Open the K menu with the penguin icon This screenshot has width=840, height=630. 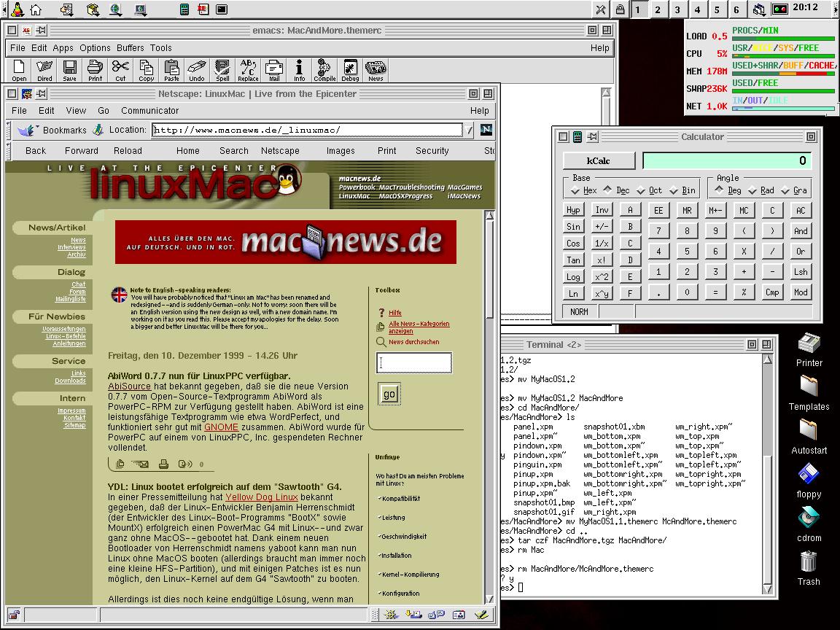coord(17,9)
